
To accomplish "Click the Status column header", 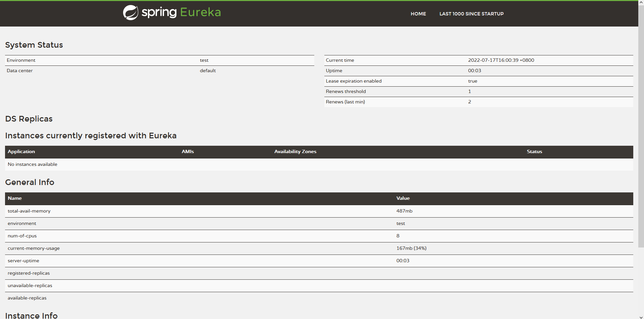I will pos(534,152).
